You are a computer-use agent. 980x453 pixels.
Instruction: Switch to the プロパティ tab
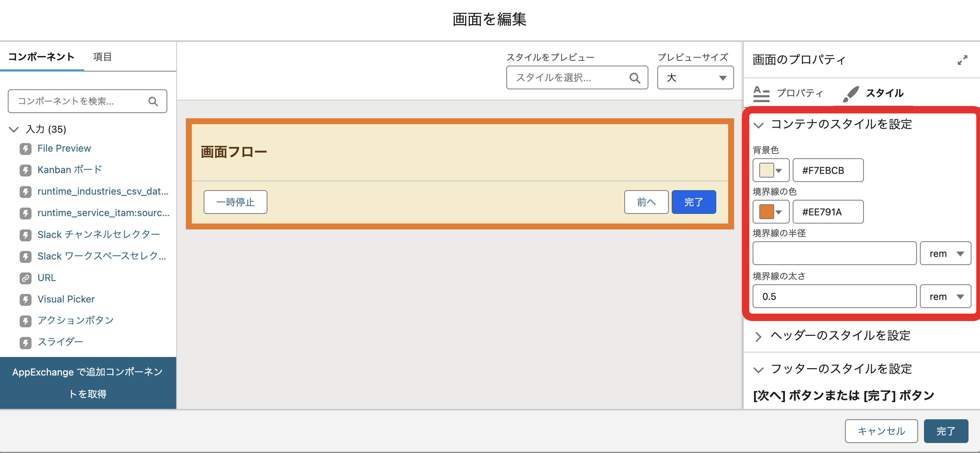tap(788, 93)
